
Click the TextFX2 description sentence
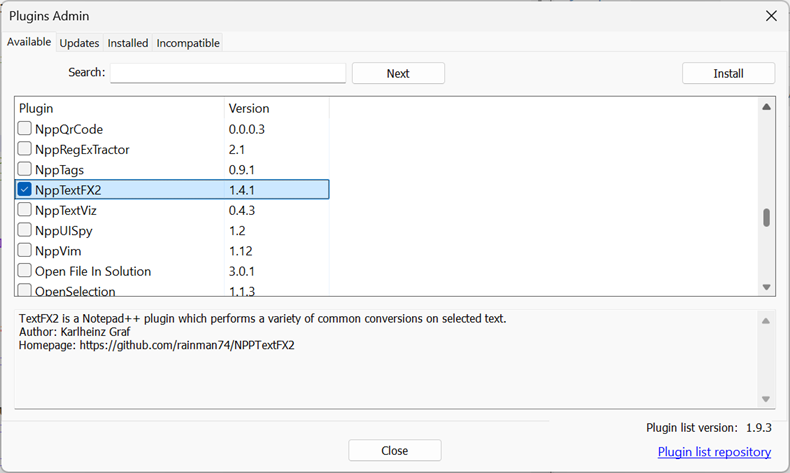coord(262,318)
